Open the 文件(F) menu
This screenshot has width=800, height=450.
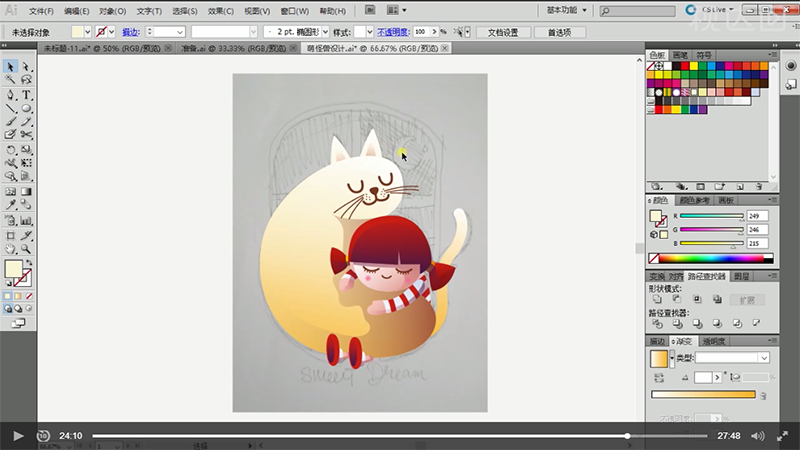41,11
